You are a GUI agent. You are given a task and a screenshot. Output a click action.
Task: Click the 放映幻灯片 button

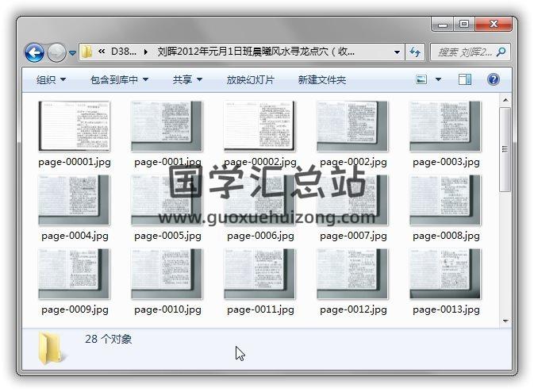tap(250, 79)
